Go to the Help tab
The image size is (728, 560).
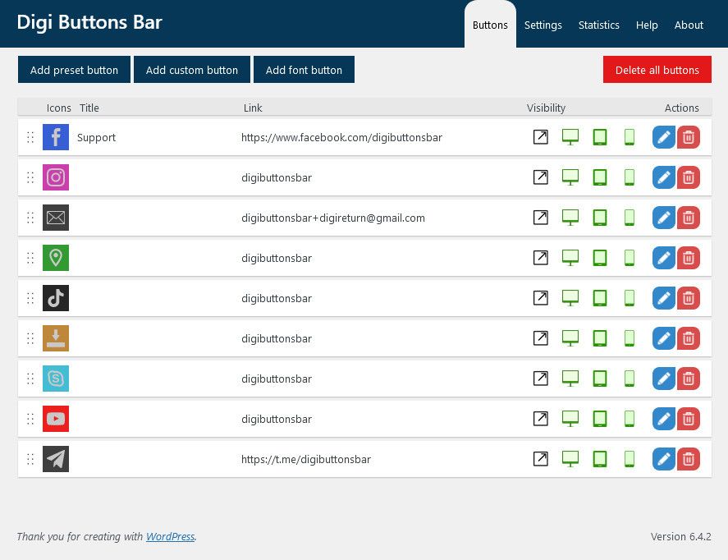tap(647, 25)
